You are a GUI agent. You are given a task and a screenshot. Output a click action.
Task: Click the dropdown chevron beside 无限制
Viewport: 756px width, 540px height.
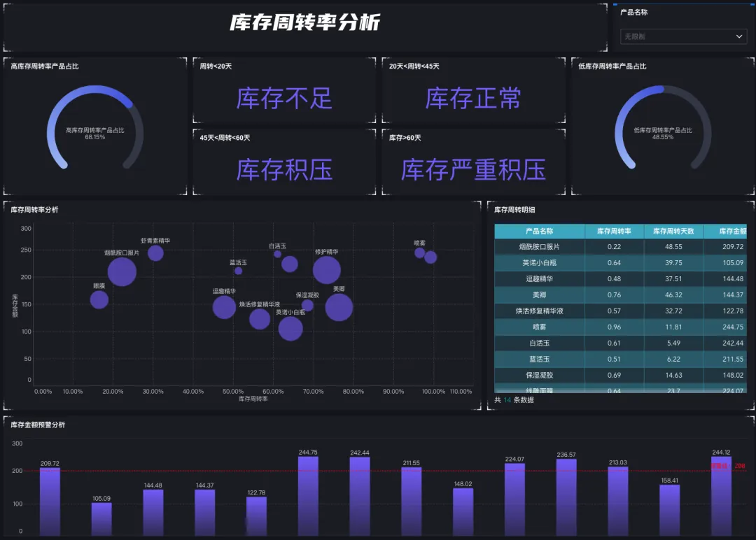(x=740, y=36)
